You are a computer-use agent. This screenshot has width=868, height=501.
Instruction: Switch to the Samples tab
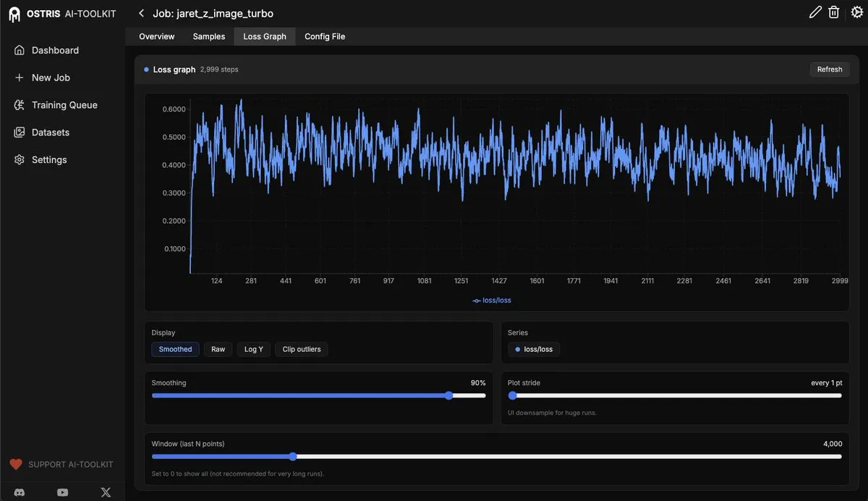coord(209,36)
